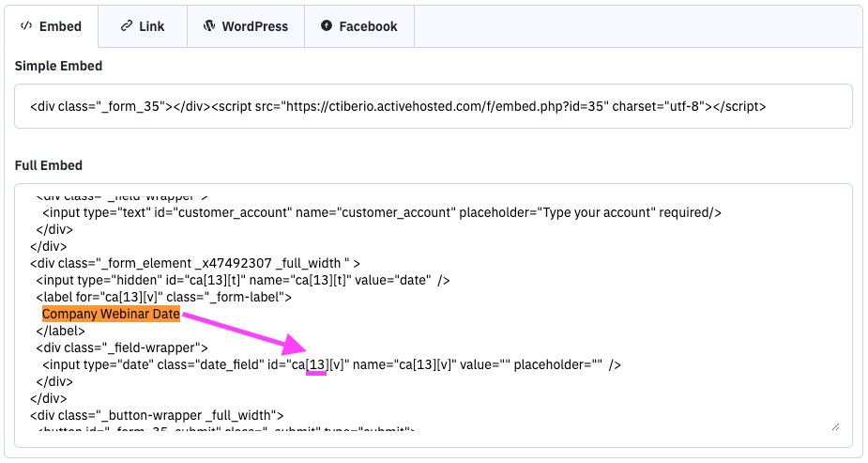Click the label for="ca[13][v]" line

pos(164,297)
